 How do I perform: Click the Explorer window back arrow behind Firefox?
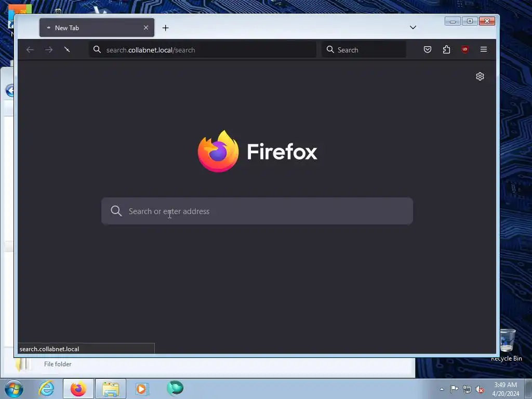[10, 90]
